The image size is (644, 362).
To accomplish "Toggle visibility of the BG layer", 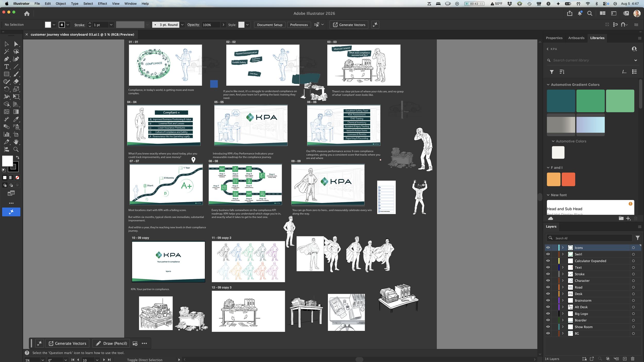I will pos(548,333).
